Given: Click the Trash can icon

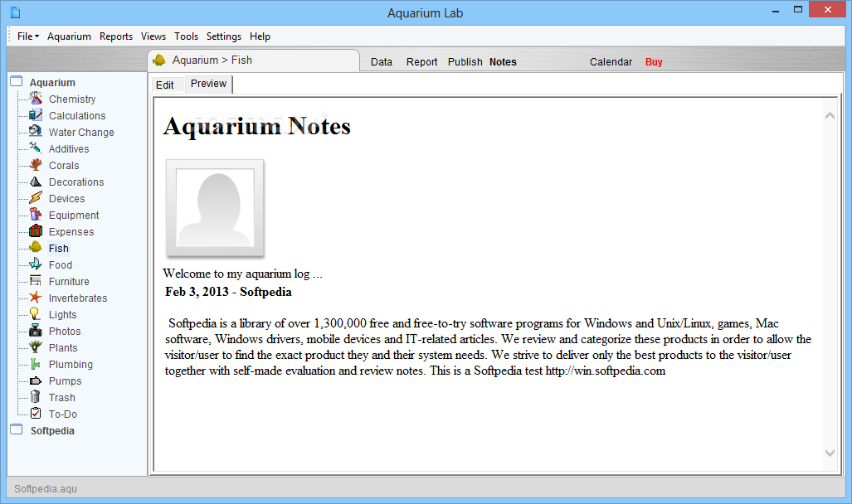Looking at the screenshot, I should click(36, 396).
